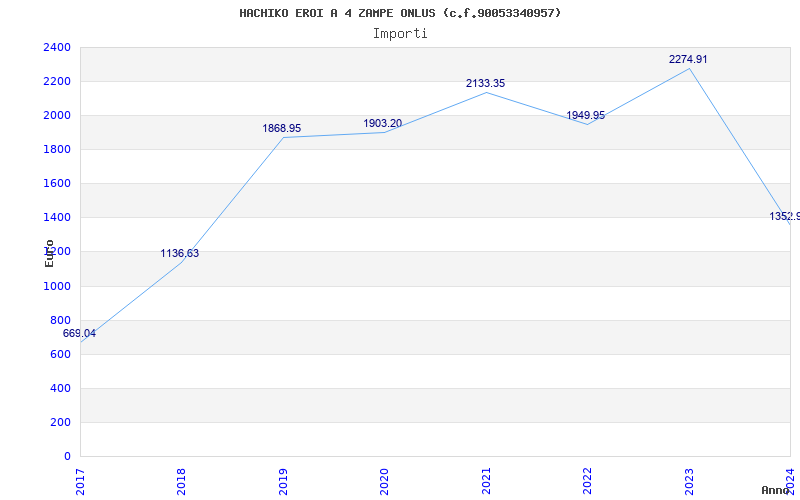Select the 669.04 data label

click(x=79, y=334)
